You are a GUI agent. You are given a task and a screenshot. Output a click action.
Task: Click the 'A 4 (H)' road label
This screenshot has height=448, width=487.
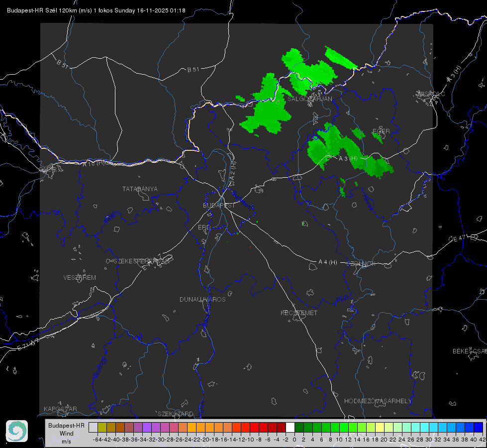[x=328, y=262]
